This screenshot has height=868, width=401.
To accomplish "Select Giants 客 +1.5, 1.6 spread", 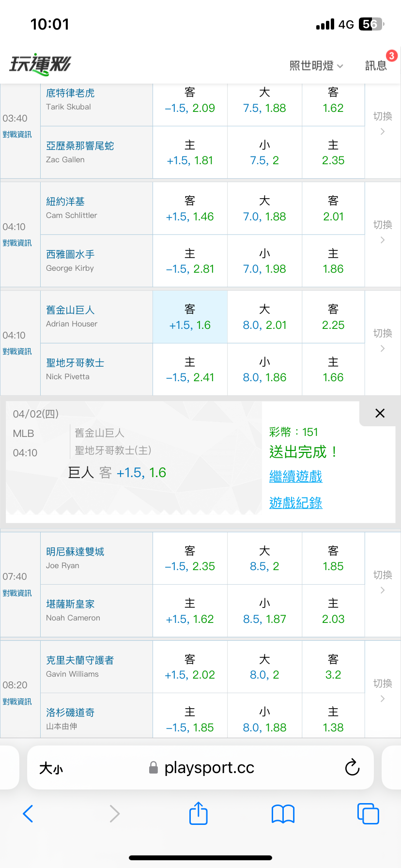I will click(x=190, y=317).
